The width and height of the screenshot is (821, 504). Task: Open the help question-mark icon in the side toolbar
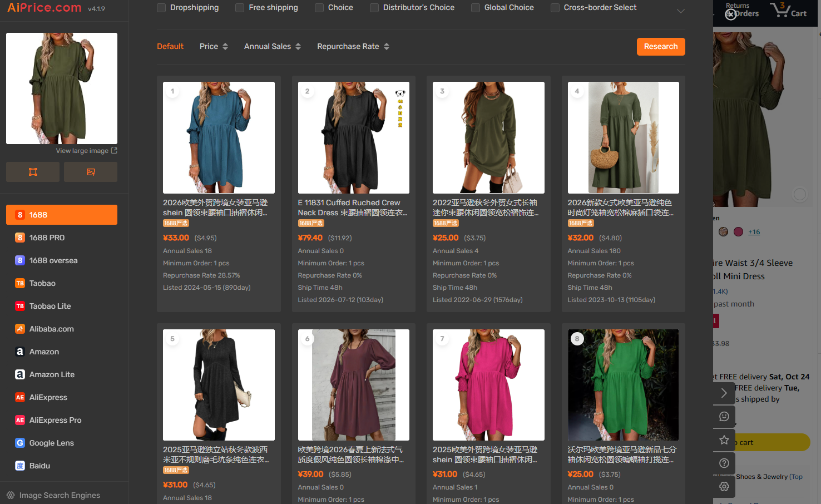(724, 463)
